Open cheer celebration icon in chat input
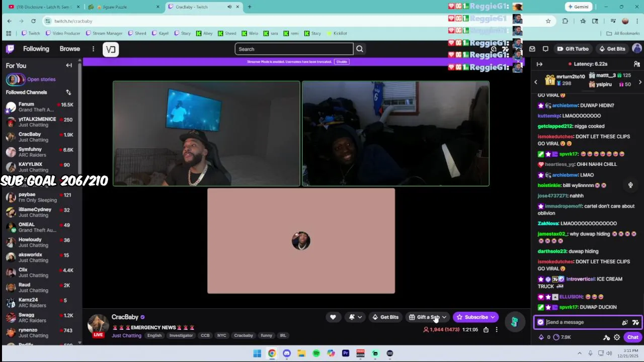Image resolution: width=644 pixels, height=362 pixels. point(625,322)
